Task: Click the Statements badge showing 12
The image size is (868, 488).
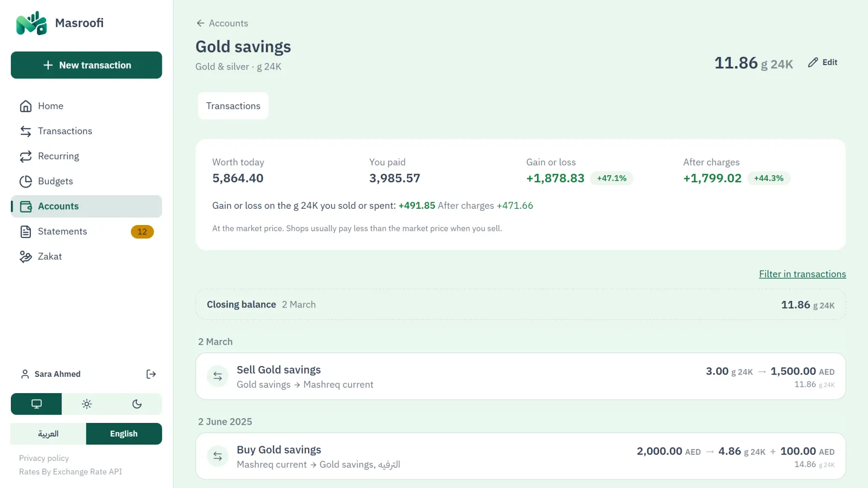Action: pyautogui.click(x=142, y=232)
